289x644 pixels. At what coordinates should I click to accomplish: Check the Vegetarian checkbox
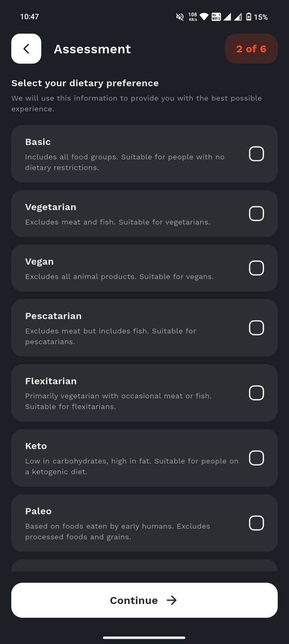(256, 213)
